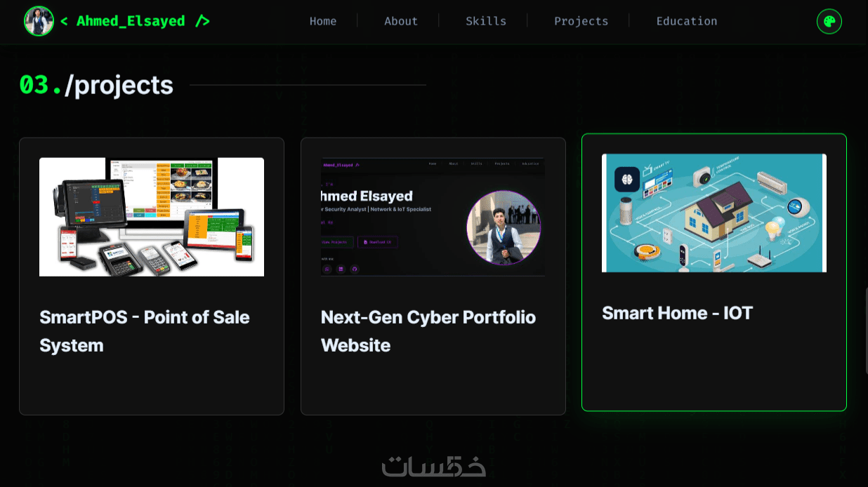Open the Smart Home - IOT project title

pos(678,313)
